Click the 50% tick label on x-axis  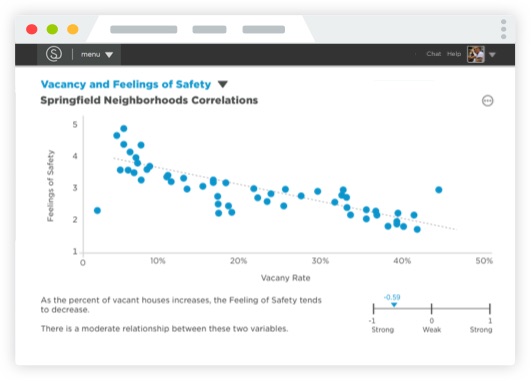484,261
